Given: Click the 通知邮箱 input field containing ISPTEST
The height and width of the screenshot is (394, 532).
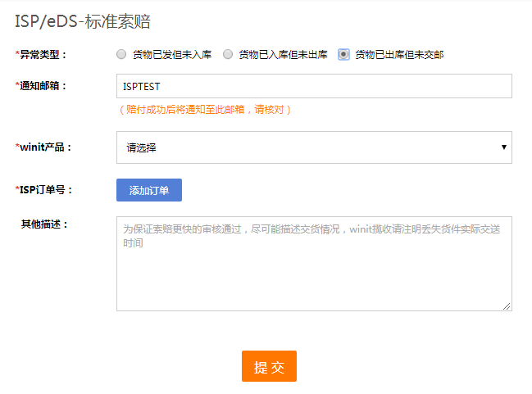Looking at the screenshot, I should click(314, 86).
